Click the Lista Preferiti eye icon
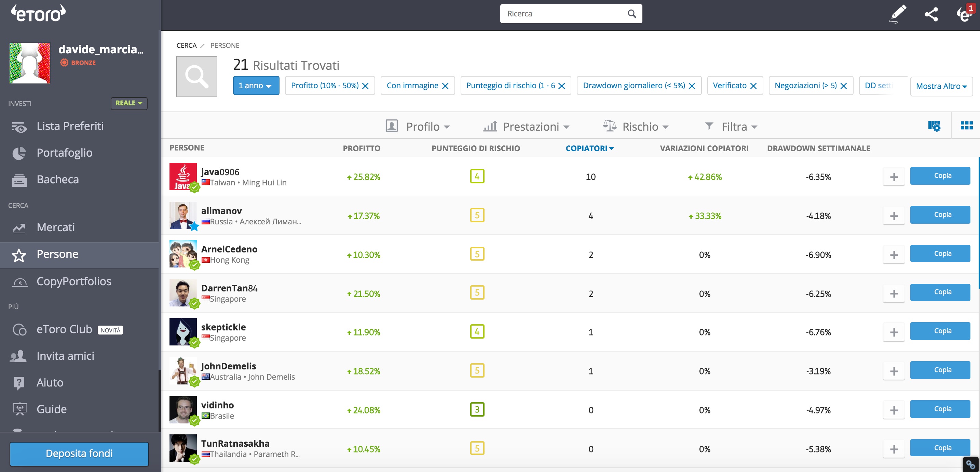The width and height of the screenshot is (980, 472). (19, 127)
